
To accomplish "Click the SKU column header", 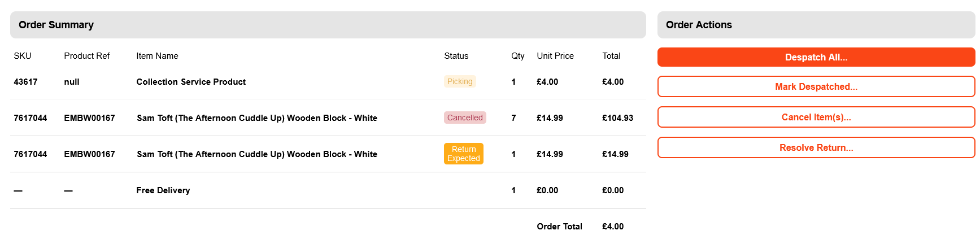I will (23, 56).
